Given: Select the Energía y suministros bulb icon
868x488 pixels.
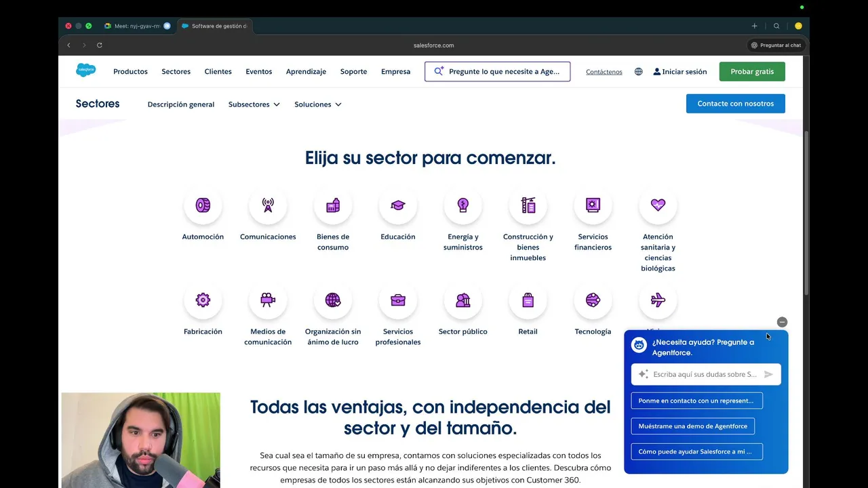Looking at the screenshot, I should [x=463, y=205].
